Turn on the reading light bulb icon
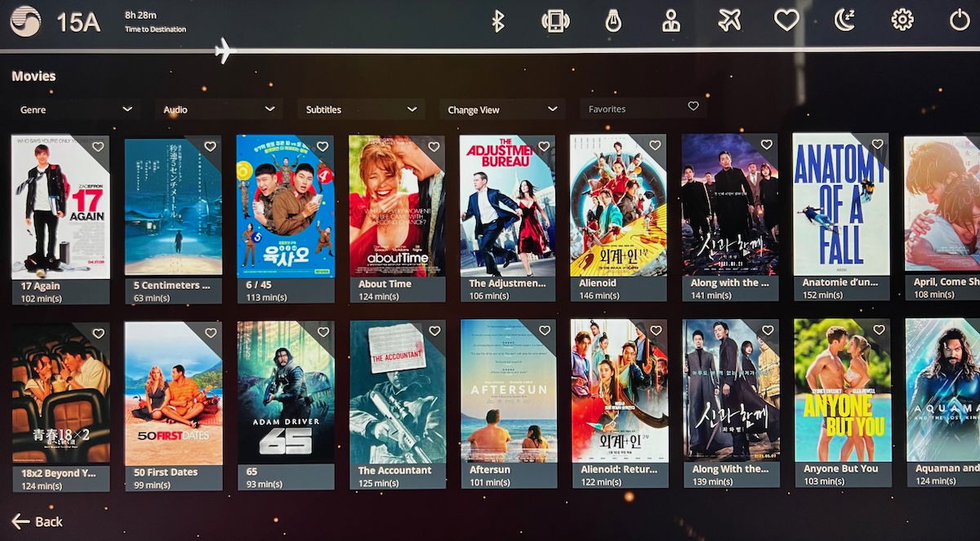 pyautogui.click(x=613, y=20)
